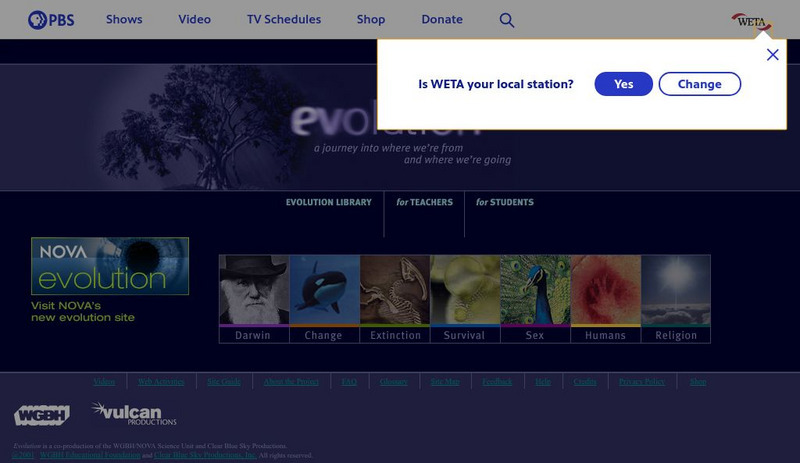Click the WETA station logo
800x463 pixels.
[x=752, y=22]
